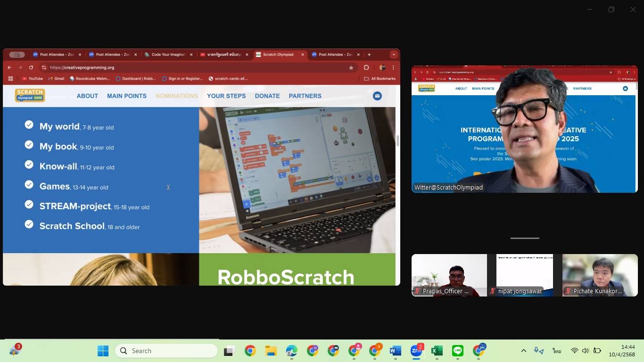The image size is (644, 362).
Task: Select NOMINATIONS in the site menu
Action: click(177, 96)
